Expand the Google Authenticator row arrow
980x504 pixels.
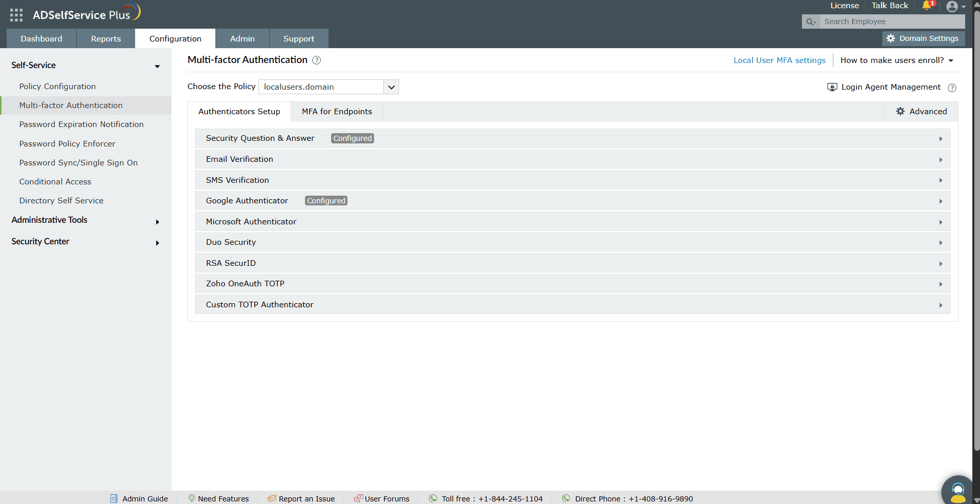(941, 201)
